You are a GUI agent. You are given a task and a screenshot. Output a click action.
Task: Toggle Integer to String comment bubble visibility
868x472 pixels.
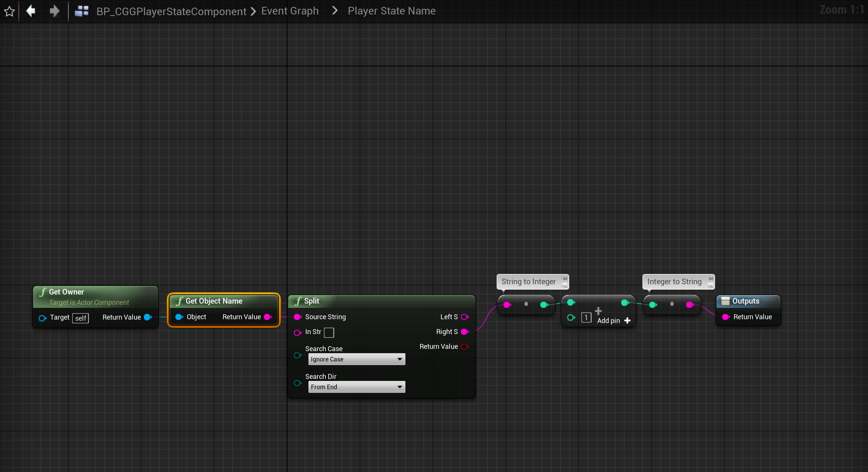click(x=710, y=285)
